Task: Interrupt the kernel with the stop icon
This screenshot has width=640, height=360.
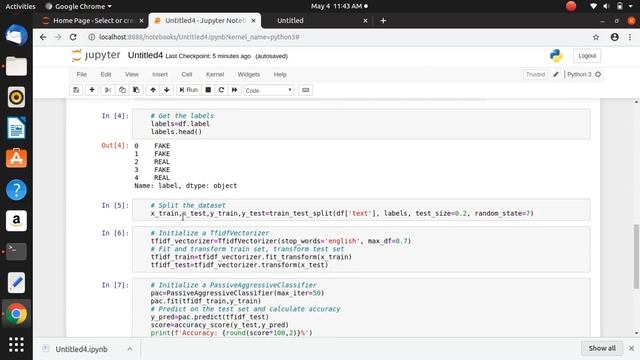Action: click(x=208, y=90)
